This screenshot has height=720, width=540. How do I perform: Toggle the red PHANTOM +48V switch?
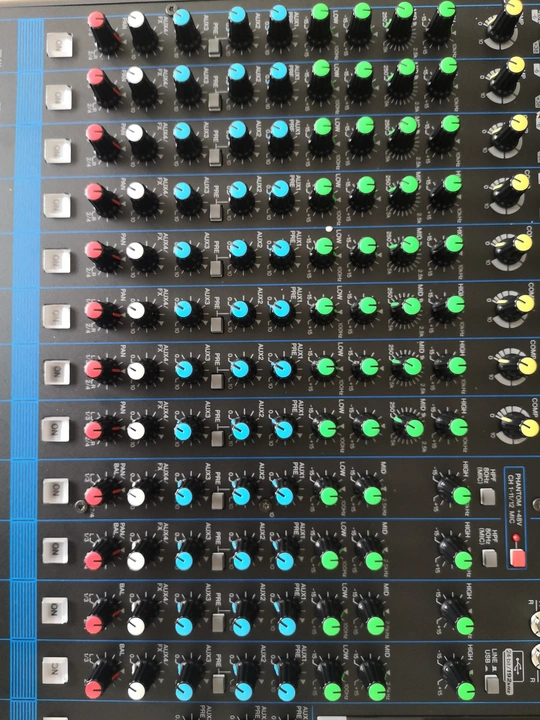click(518, 557)
